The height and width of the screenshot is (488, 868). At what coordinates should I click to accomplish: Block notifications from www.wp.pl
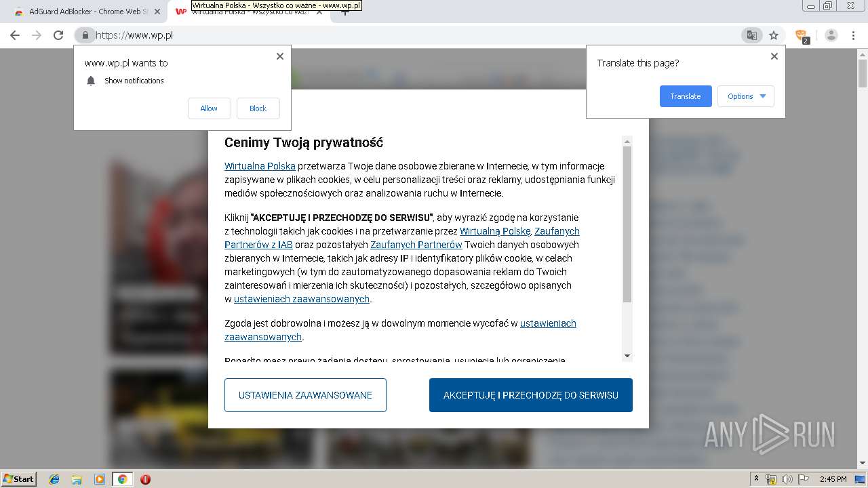pos(258,108)
